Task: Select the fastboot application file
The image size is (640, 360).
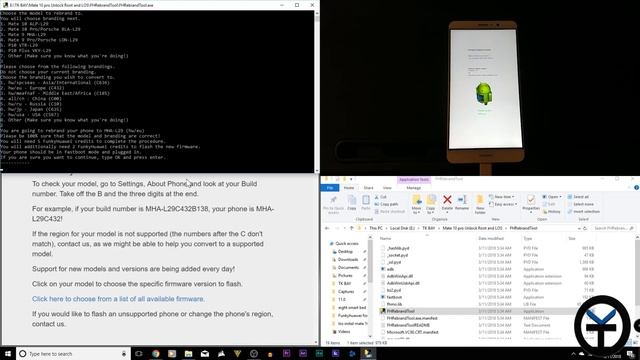Action: [x=394, y=297]
